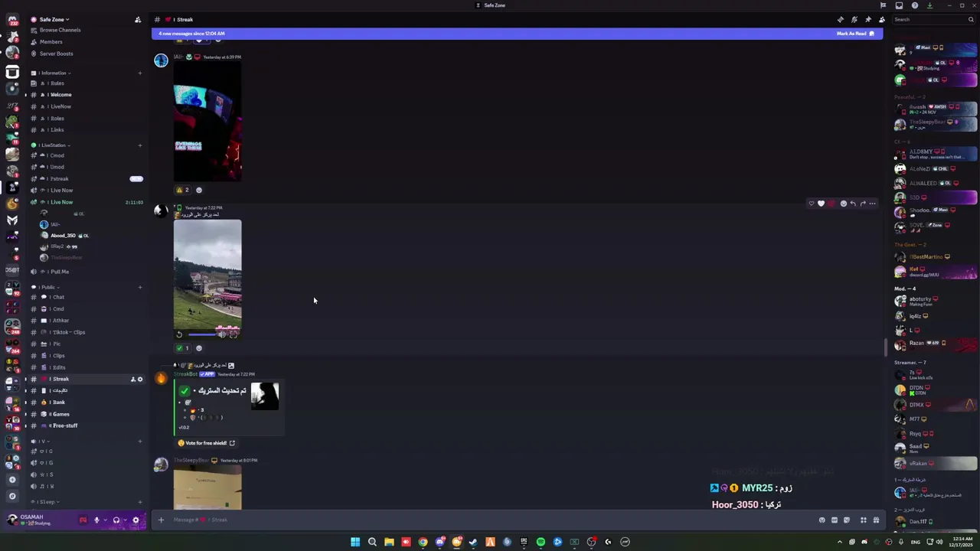Screen dimensions: 980x551
Task: Reply to hovered message arrow icon
Action: [853, 204]
